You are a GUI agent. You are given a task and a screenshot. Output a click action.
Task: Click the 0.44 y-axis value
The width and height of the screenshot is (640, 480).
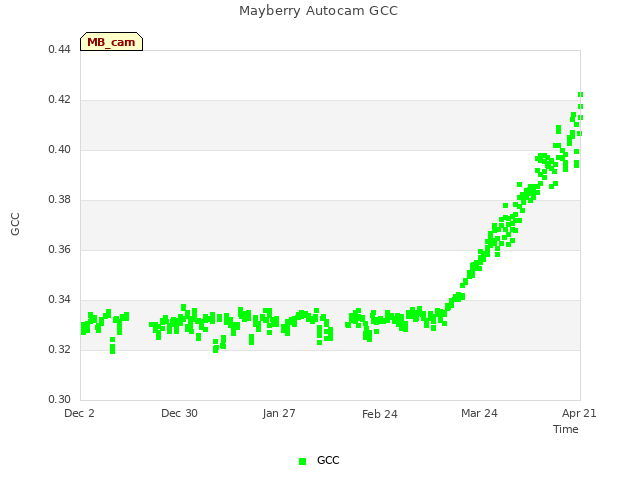pyautogui.click(x=59, y=49)
